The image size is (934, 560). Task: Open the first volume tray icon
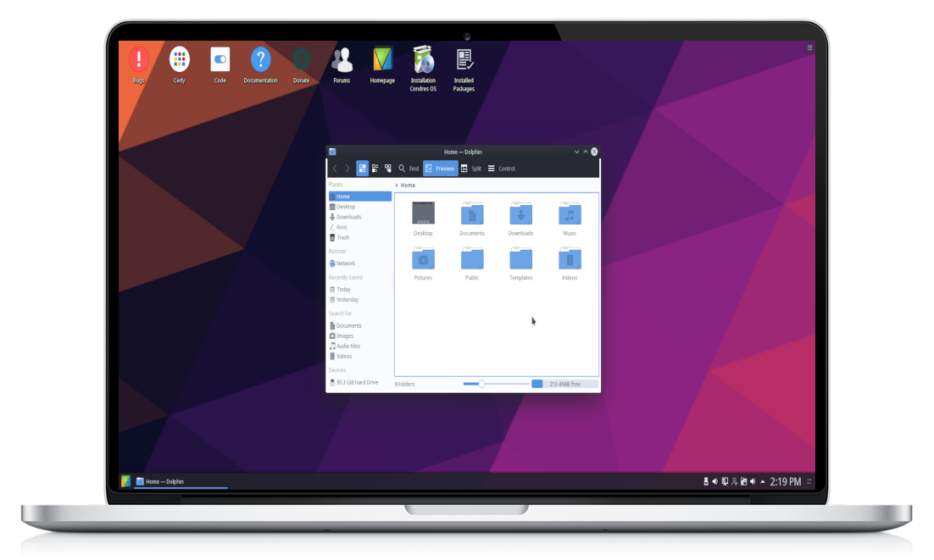pyautogui.click(x=714, y=481)
